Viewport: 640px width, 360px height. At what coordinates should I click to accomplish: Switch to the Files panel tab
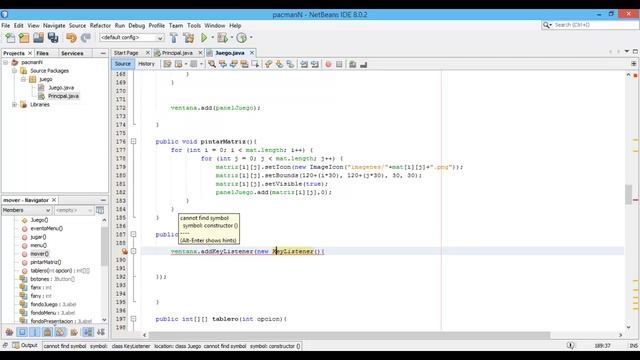42,53
